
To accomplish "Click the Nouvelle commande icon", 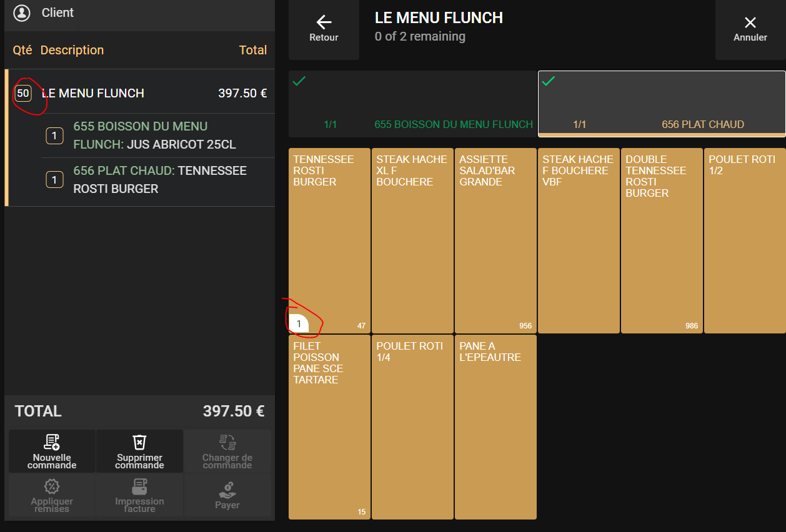I will click(x=52, y=443).
